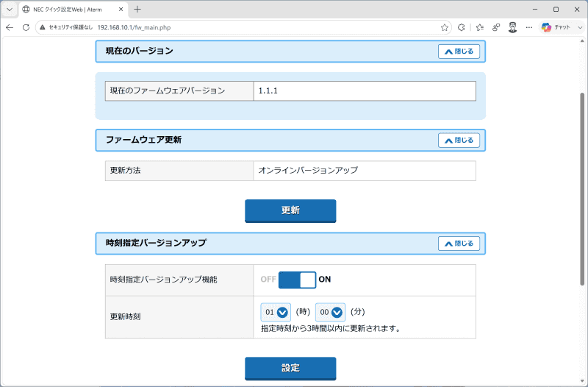Click the page vertical scrollbar thumb
The height and width of the screenshot is (387, 588).
click(x=582, y=188)
